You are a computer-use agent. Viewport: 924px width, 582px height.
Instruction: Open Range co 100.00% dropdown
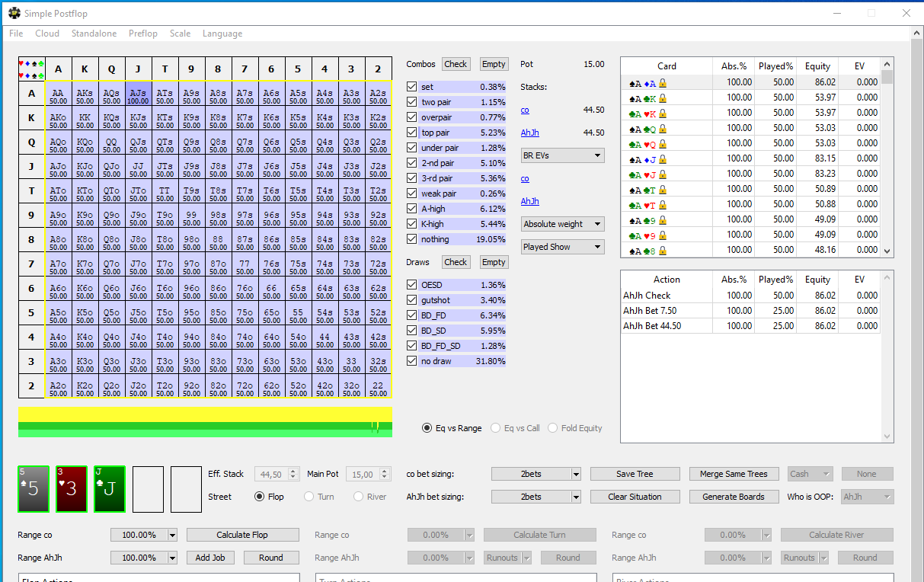coord(144,535)
